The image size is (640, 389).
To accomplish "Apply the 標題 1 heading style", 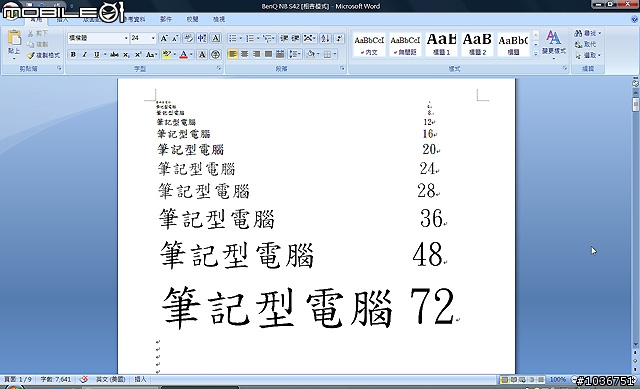I will click(x=441, y=44).
